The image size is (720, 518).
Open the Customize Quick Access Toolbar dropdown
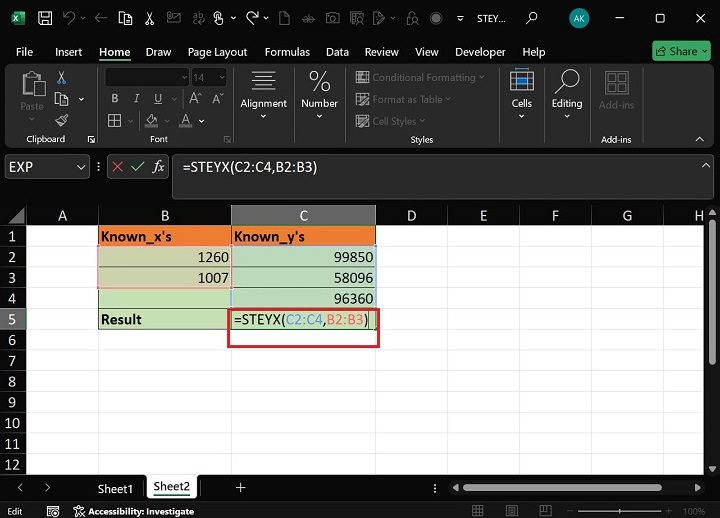click(460, 19)
